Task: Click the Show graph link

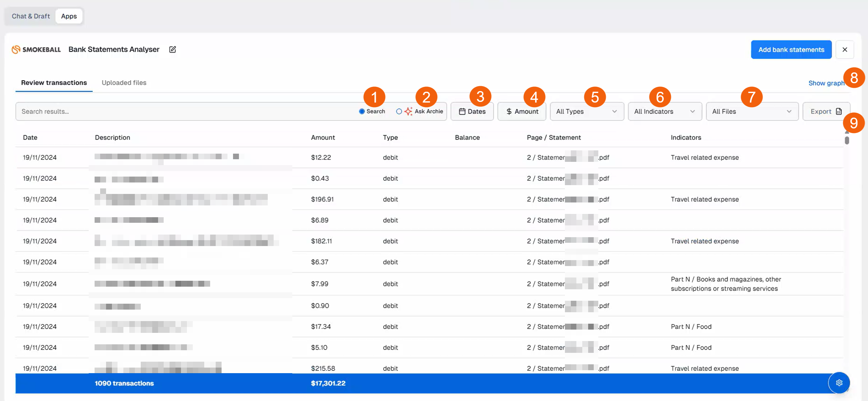Action: pos(826,83)
